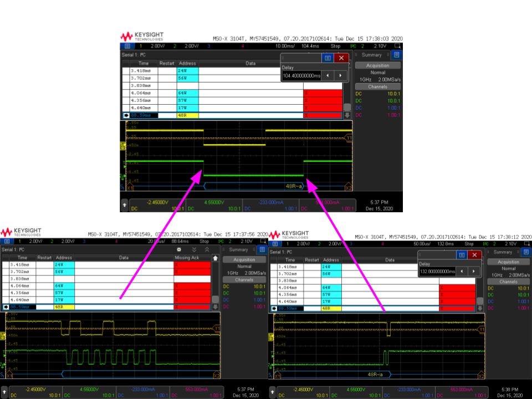This screenshot has width=532, height=399.
Task: Click the red Missing Ack cell in the 24W row
Action: tap(192, 265)
